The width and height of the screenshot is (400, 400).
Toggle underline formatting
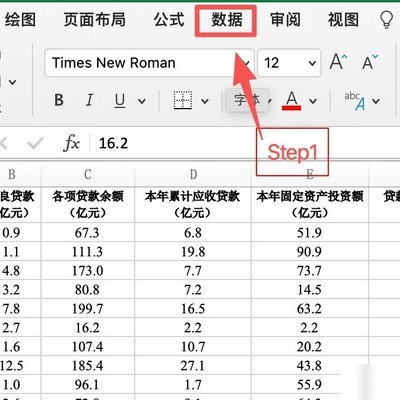pos(120,101)
